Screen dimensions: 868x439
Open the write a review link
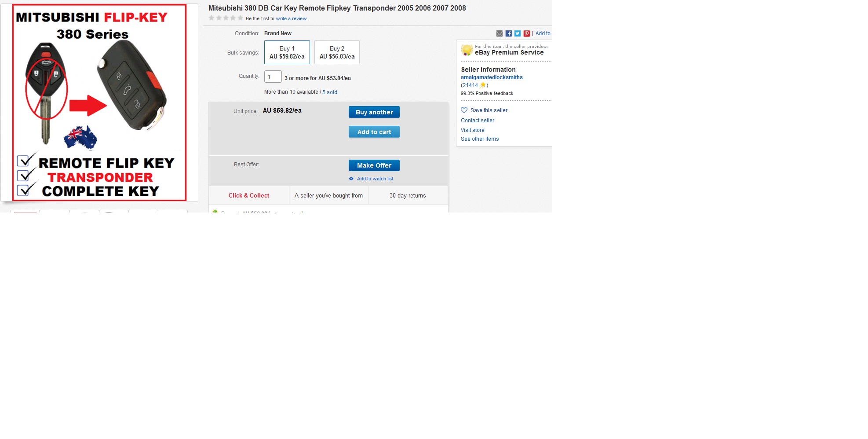click(x=292, y=18)
